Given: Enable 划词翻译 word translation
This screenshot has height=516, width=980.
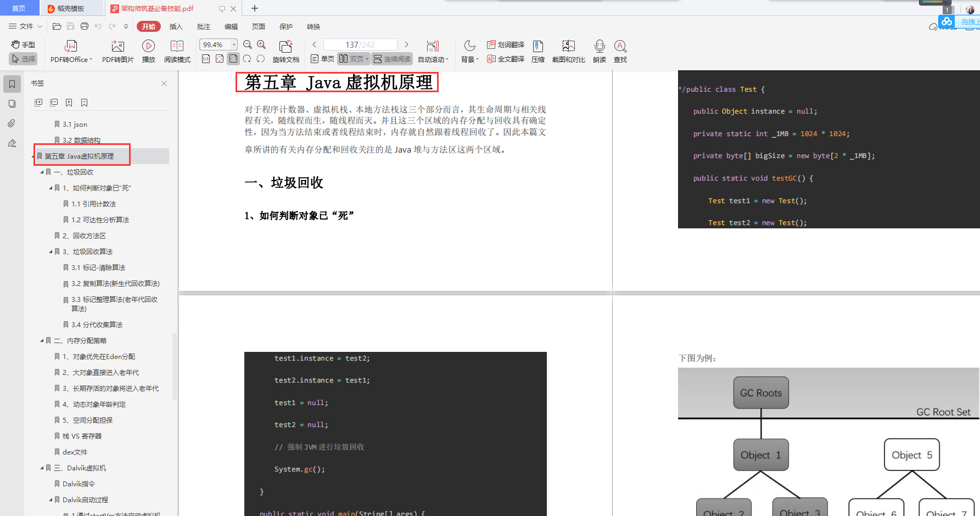Looking at the screenshot, I should (506, 44).
